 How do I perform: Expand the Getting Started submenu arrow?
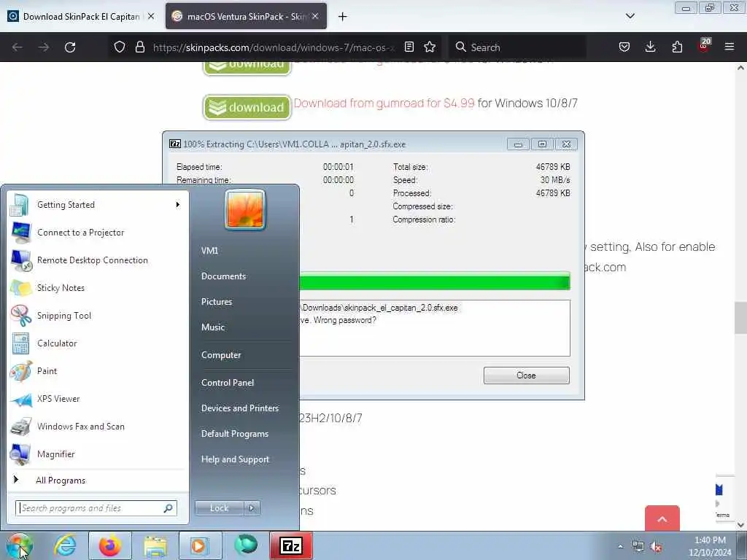(178, 205)
